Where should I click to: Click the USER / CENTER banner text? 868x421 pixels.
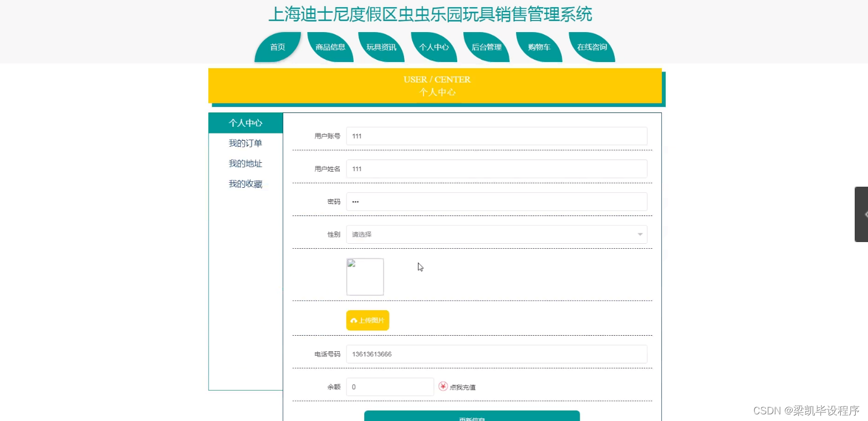pyautogui.click(x=437, y=79)
